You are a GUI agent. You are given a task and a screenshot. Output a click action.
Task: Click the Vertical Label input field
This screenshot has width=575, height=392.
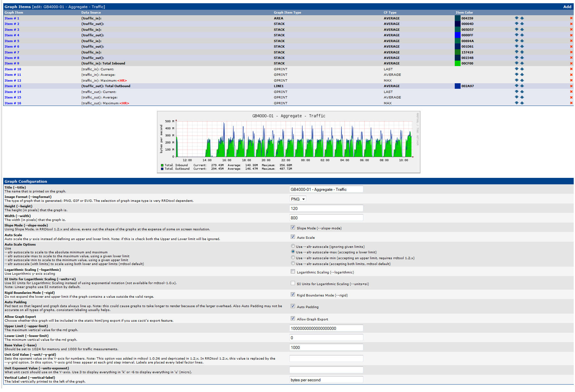(x=326, y=380)
